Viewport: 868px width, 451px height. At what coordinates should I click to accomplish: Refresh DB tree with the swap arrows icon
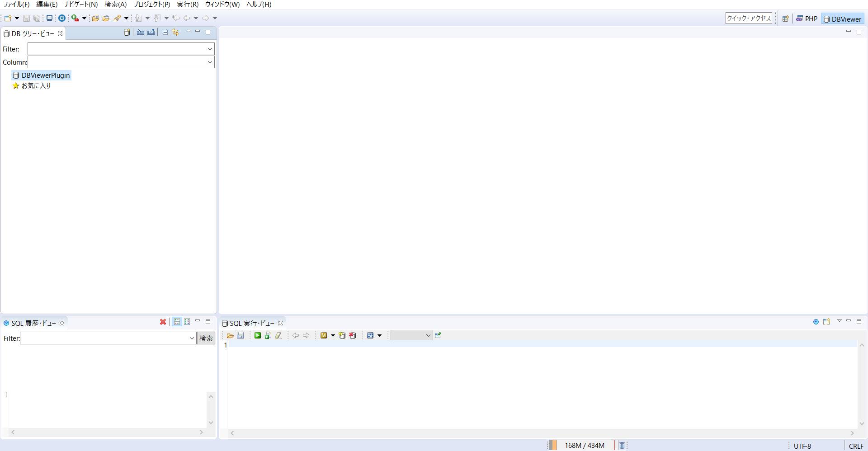(175, 32)
